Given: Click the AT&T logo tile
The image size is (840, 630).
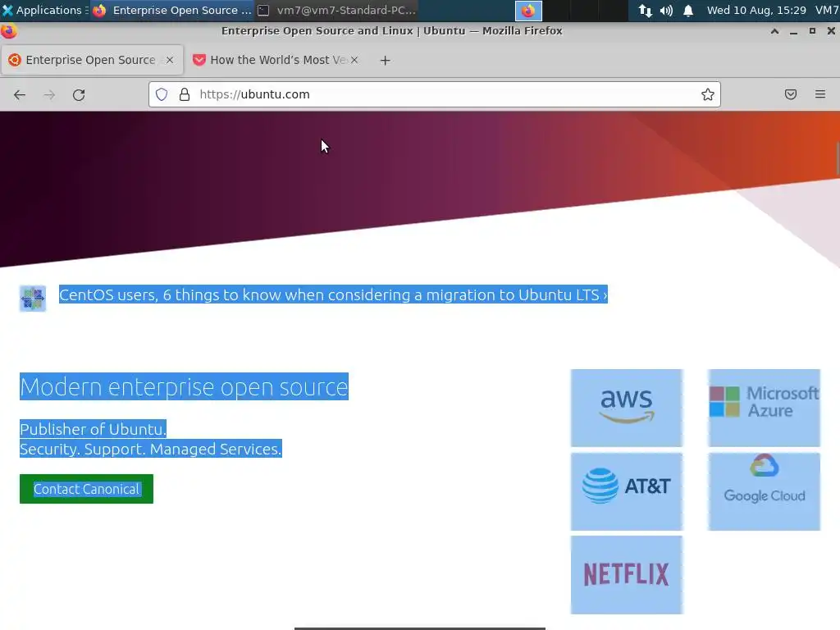Looking at the screenshot, I should click(x=626, y=492).
